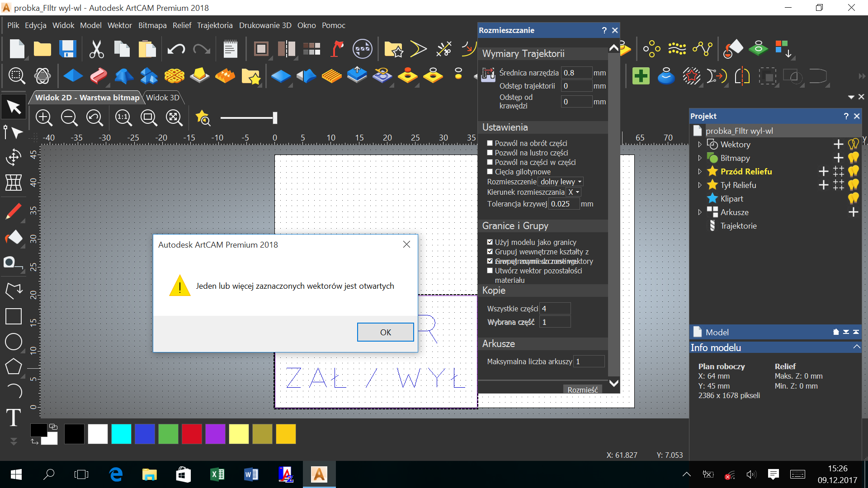This screenshot has height=488, width=868.
Task: Open Excel from the taskbar
Action: pos(217,474)
